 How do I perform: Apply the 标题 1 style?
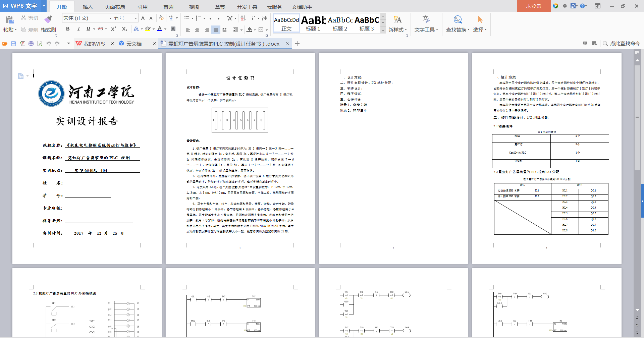click(313, 23)
